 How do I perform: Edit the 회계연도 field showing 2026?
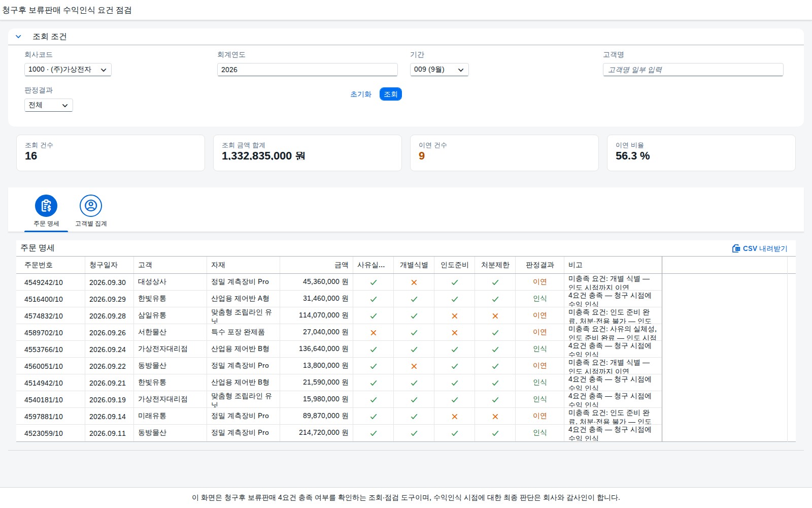[308, 70]
